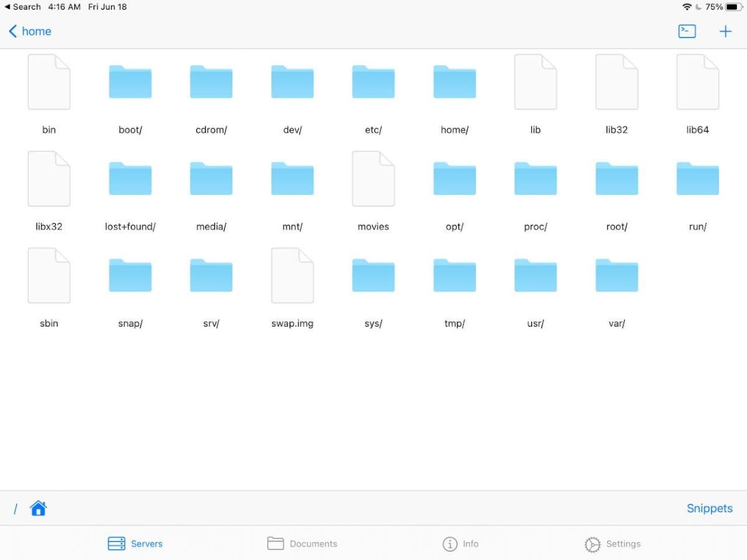The height and width of the screenshot is (560, 747).
Task: Open the run/ folder icon
Action: point(698,179)
